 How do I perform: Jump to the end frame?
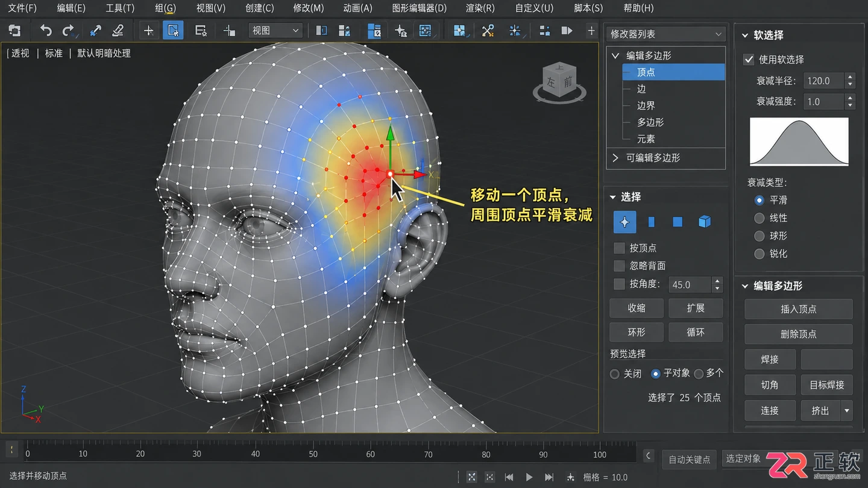[x=549, y=477]
